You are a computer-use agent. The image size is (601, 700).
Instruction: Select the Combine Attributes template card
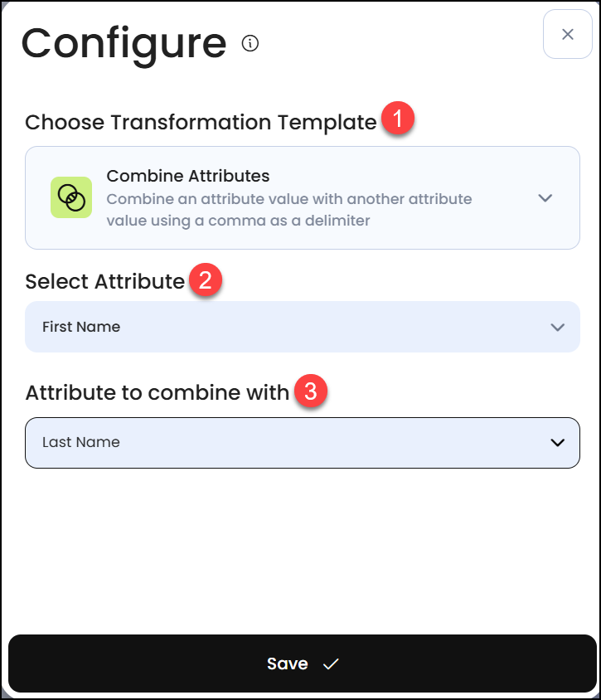pos(303,197)
